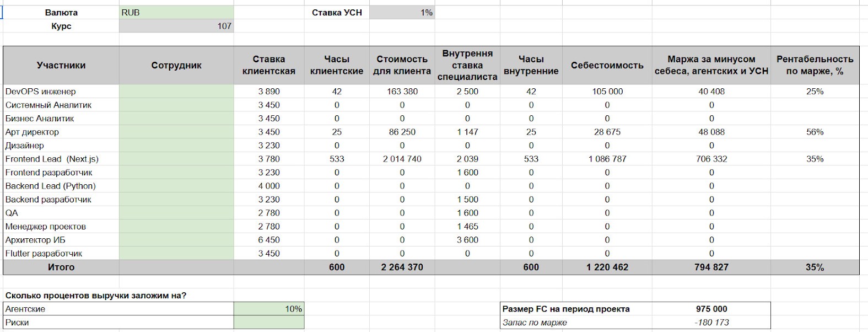This screenshot has width=868, height=332.
Task: Click the Участники column header
Action: [61, 65]
